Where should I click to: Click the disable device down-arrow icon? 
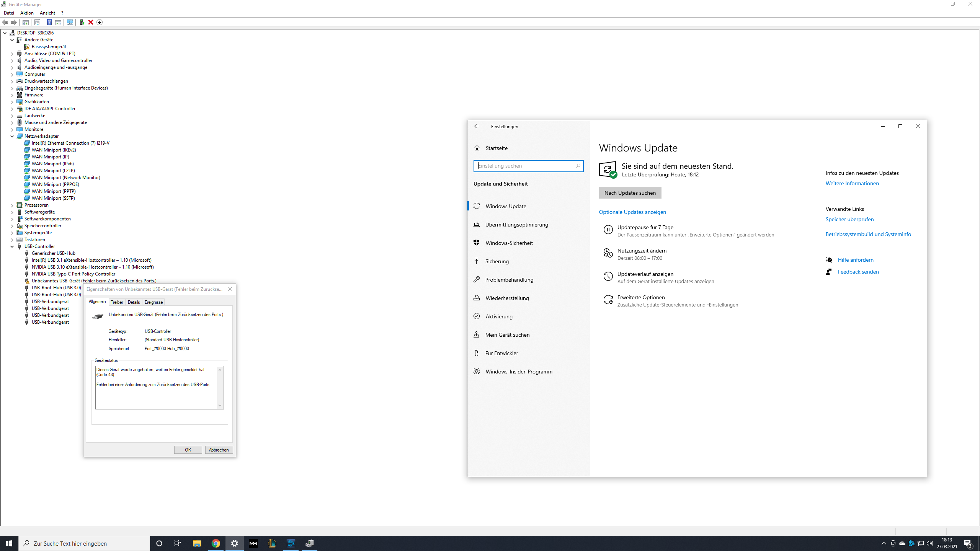click(x=100, y=22)
